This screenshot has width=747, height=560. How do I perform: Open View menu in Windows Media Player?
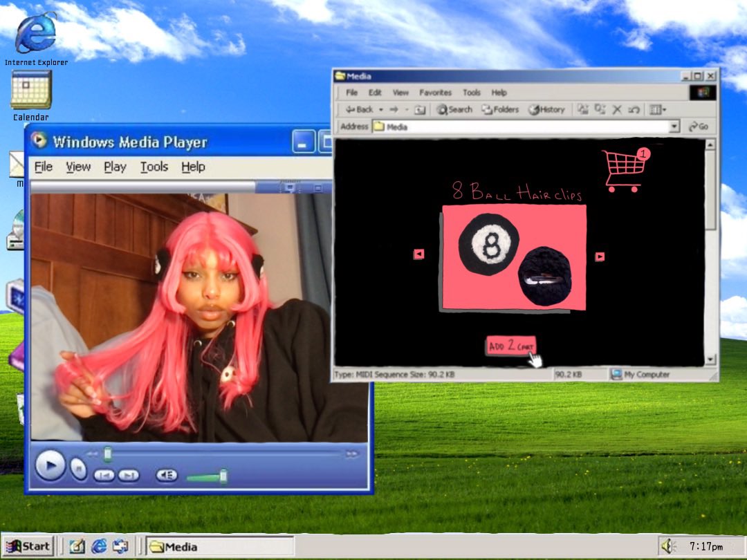(78, 167)
